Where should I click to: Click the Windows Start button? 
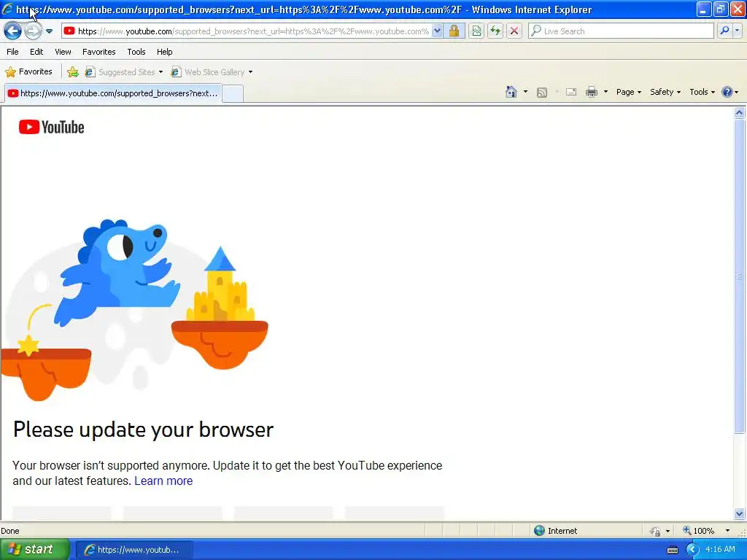(34, 550)
